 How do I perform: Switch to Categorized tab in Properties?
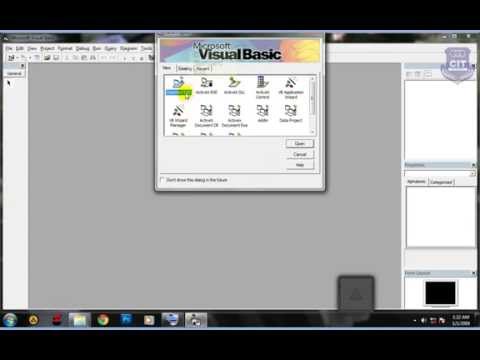click(x=441, y=182)
